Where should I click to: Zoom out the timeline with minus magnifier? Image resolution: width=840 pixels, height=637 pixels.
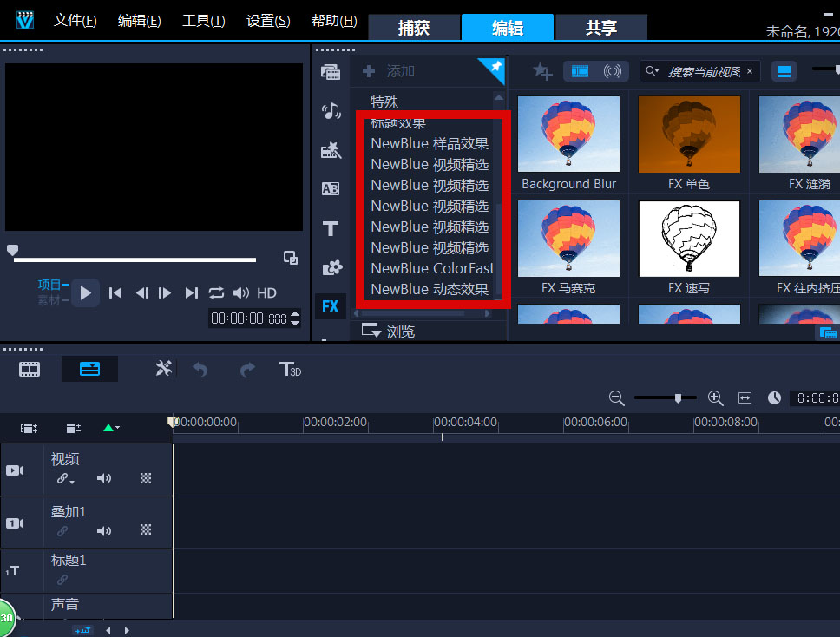tap(617, 398)
